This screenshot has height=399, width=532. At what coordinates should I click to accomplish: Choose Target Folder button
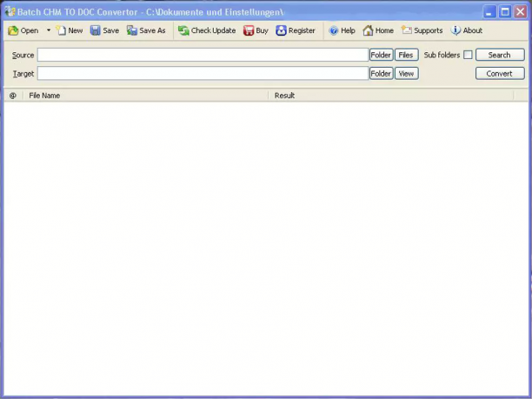381,73
